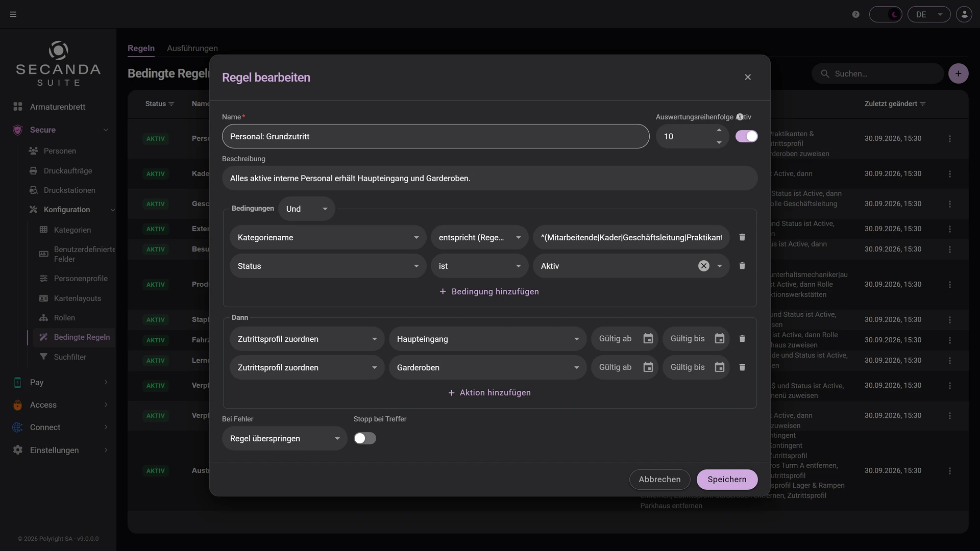Open calendar for Garderoben Gültig ab
Viewport: 980px width, 551px height.
pyautogui.click(x=648, y=367)
